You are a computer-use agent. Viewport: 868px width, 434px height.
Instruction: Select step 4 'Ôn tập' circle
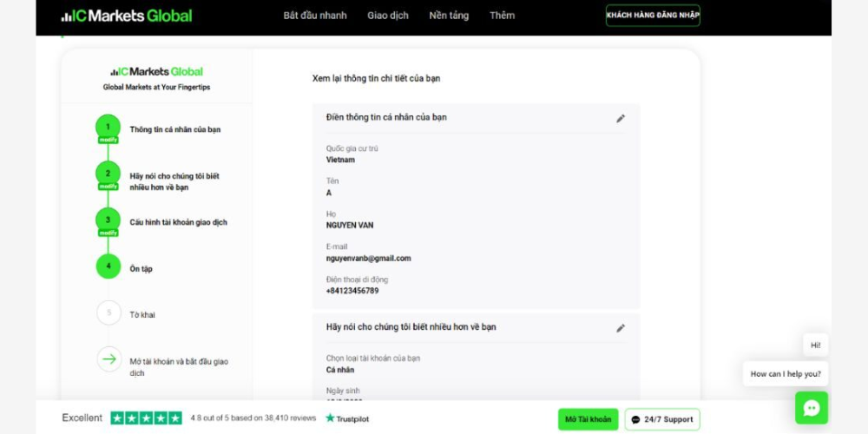click(108, 266)
